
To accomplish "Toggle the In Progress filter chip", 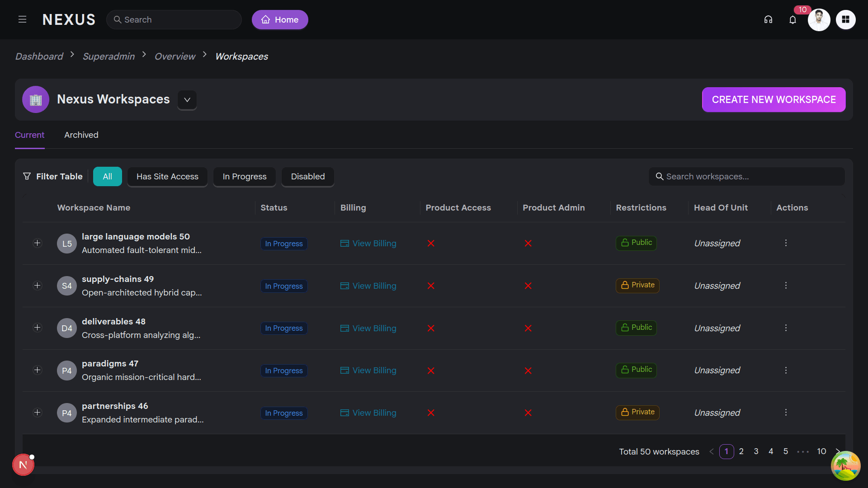I will point(245,176).
